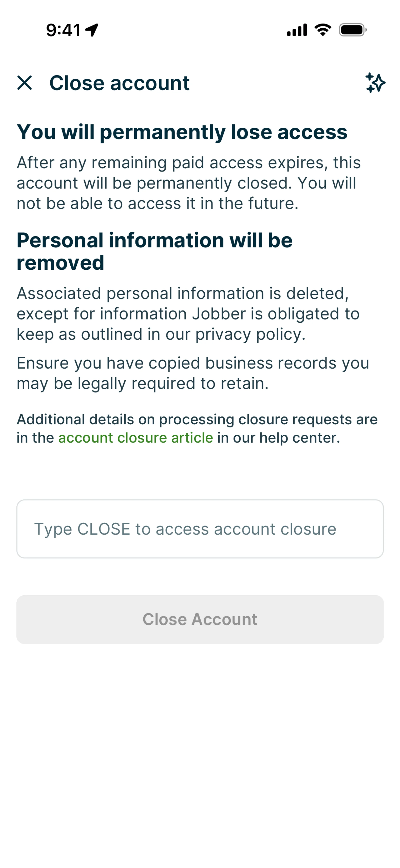Focus the "Type CLOSE" confirmation field
400x868 pixels.
click(200, 529)
